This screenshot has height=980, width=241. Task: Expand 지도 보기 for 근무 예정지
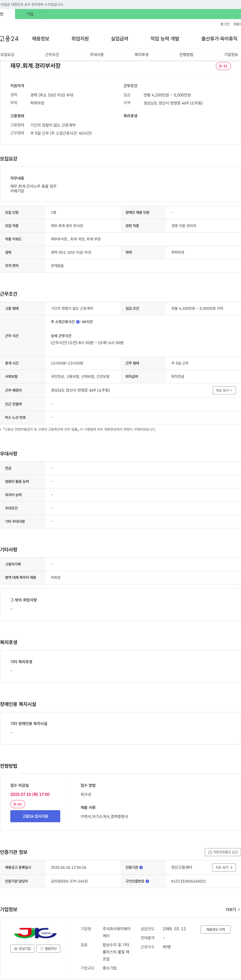coord(224,390)
